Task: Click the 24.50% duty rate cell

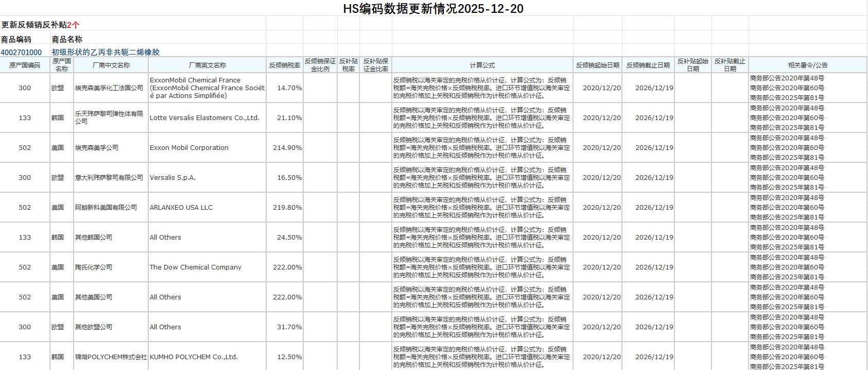Action: pos(285,238)
